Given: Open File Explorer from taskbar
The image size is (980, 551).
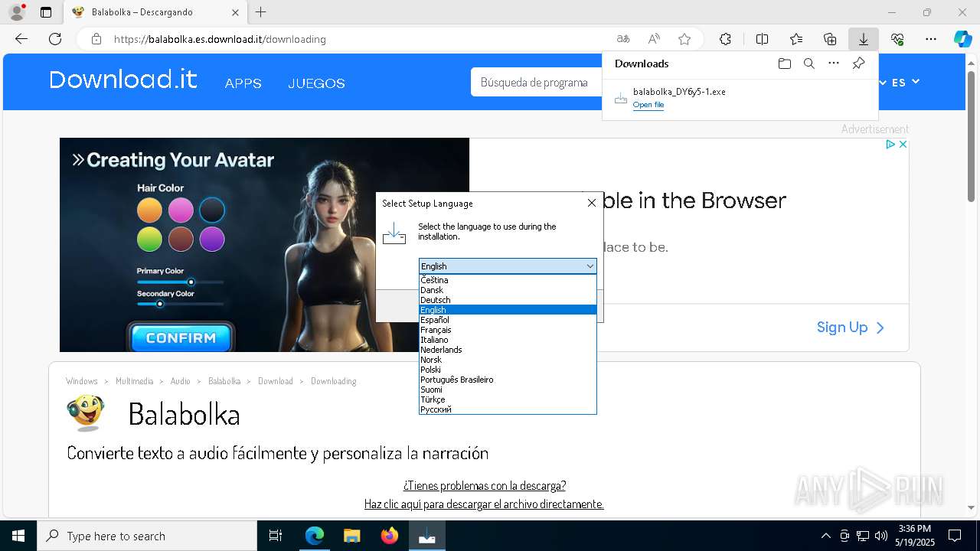Looking at the screenshot, I should point(351,536).
